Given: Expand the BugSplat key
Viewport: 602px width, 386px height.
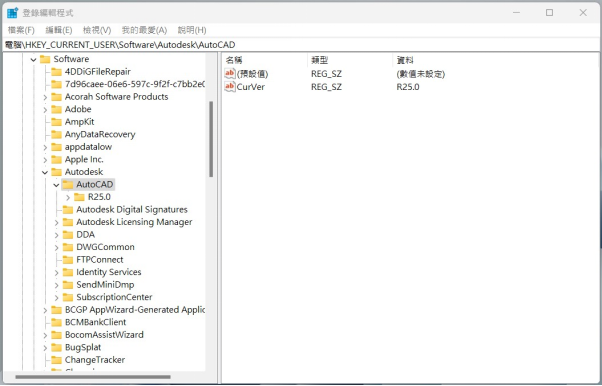Looking at the screenshot, I should [x=45, y=348].
